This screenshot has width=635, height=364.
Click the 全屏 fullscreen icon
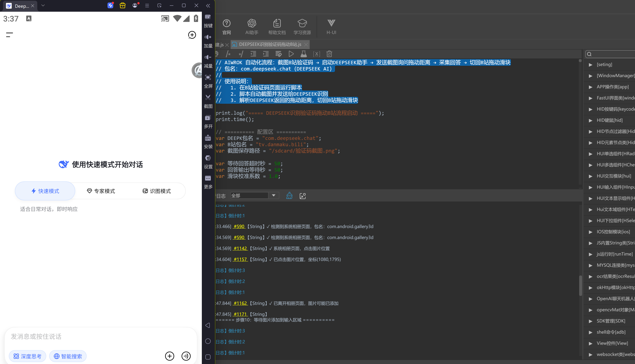point(208,77)
